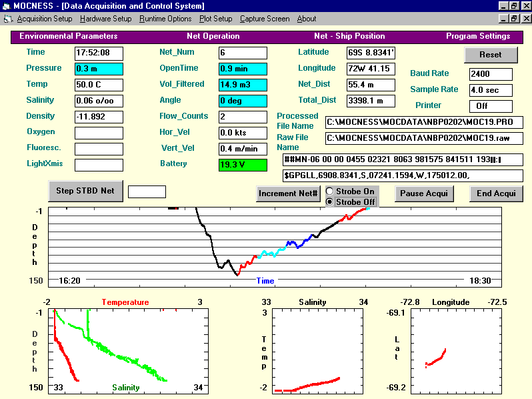Click the Environmental Parameters header
Viewport: 532px width, 399px height.
[68, 36]
